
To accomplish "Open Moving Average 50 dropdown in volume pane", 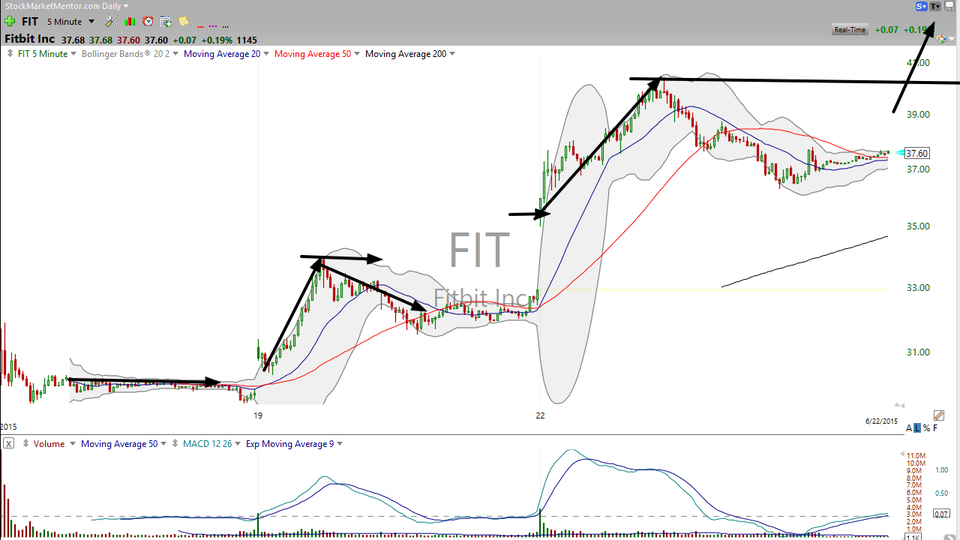I will (x=163, y=443).
